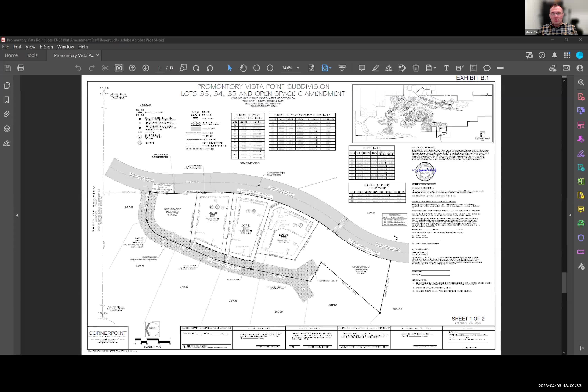The width and height of the screenshot is (588, 392).
Task: Delete the current page with trash icon
Action: pos(416,68)
